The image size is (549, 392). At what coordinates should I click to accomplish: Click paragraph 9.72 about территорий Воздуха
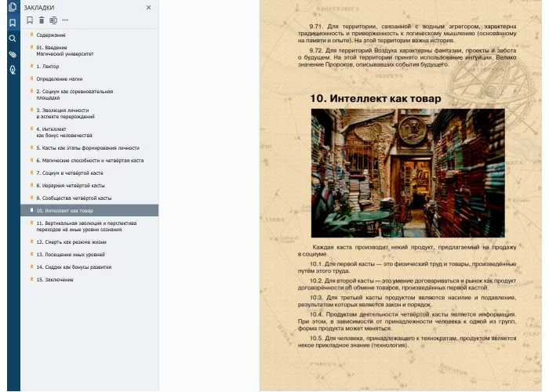[x=407, y=57]
